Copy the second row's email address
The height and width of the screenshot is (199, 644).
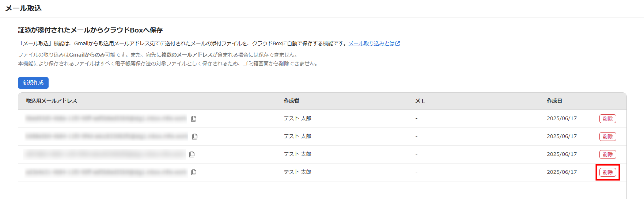[195, 137]
